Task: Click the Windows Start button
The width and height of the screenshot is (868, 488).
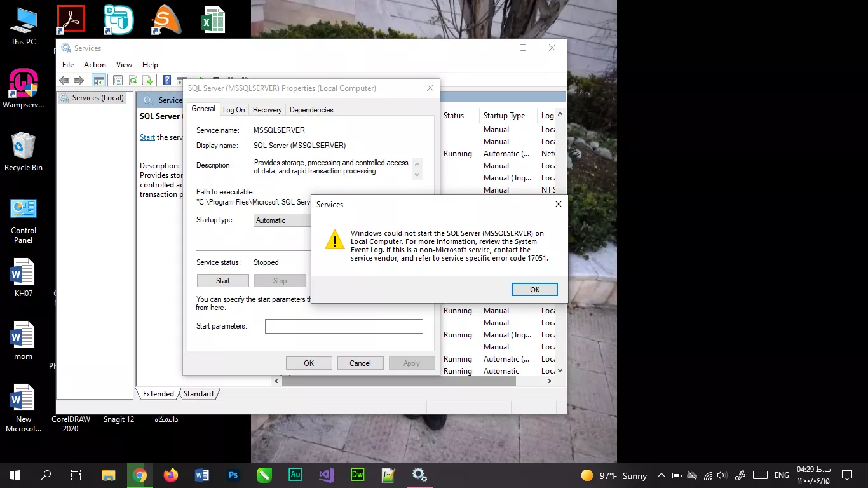Action: click(x=15, y=475)
